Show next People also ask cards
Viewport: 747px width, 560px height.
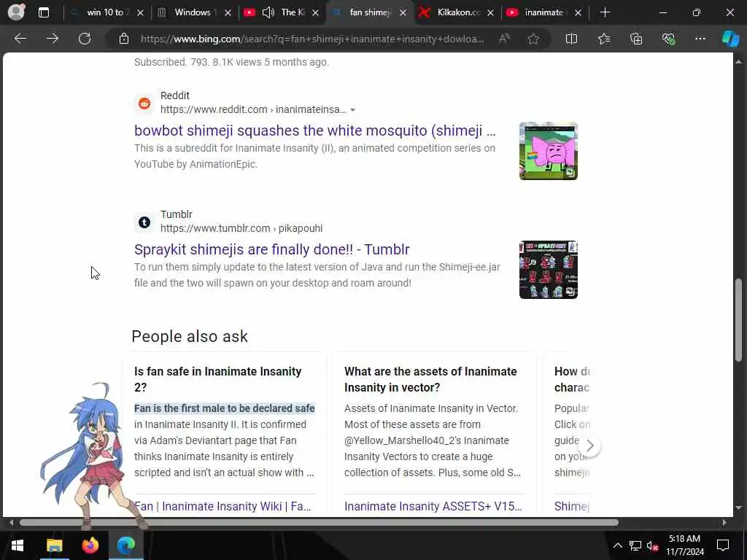[589, 446]
